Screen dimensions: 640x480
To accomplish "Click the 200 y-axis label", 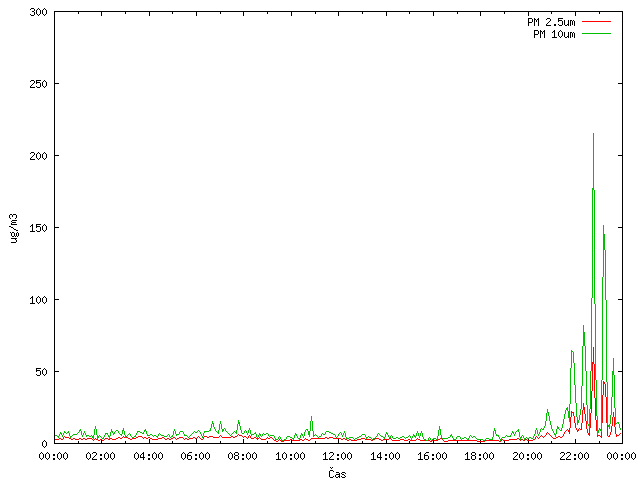I will click(x=39, y=156).
